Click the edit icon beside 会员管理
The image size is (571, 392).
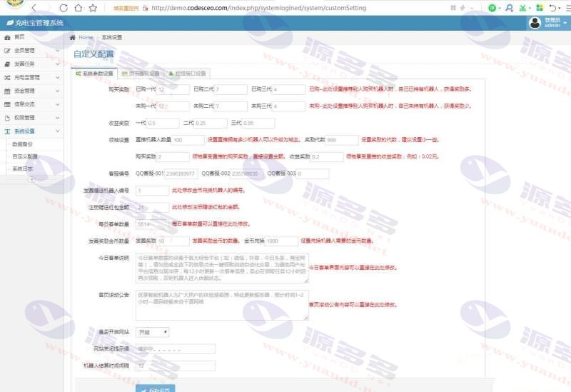click(7, 51)
